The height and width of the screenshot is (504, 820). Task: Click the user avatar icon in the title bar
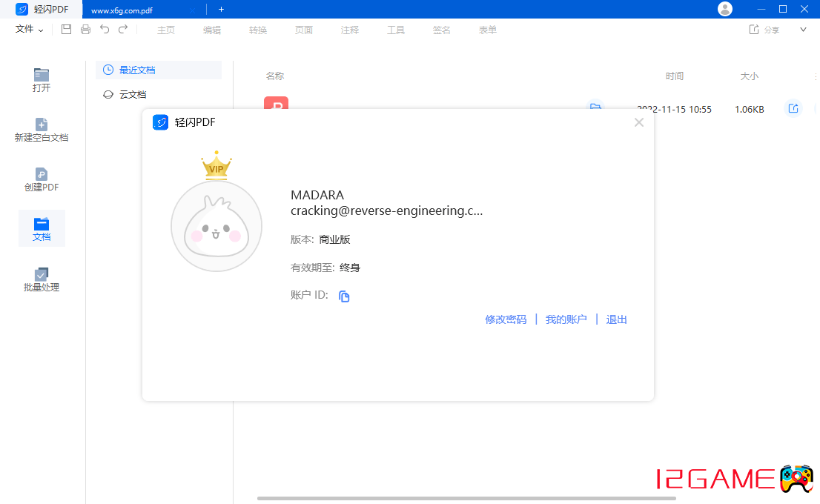point(725,9)
